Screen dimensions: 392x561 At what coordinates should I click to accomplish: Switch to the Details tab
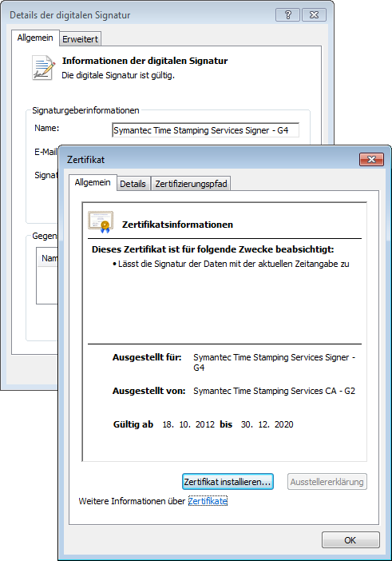tap(133, 184)
